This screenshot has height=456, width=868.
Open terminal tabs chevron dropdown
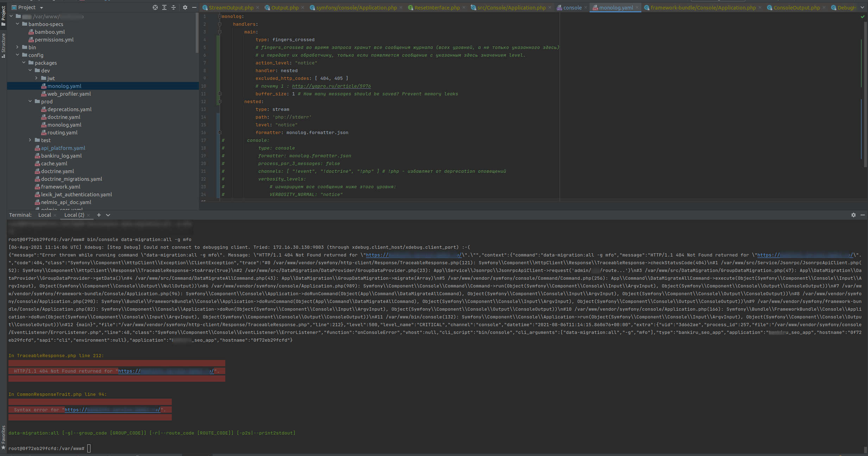(x=108, y=215)
